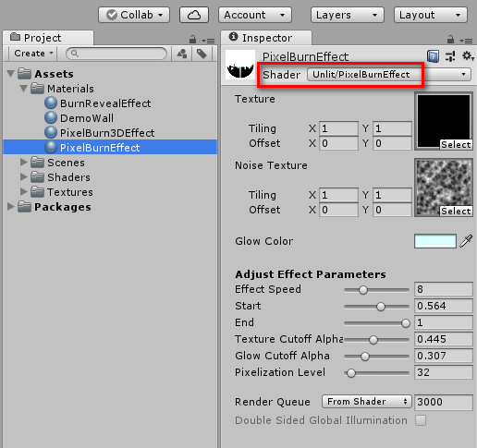Viewport: 477px width, 448px height.
Task: Open the cloud services button
Action: tap(194, 15)
